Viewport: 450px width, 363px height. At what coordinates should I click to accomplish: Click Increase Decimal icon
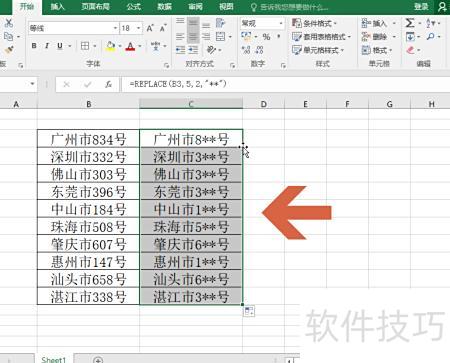[x=246, y=50]
